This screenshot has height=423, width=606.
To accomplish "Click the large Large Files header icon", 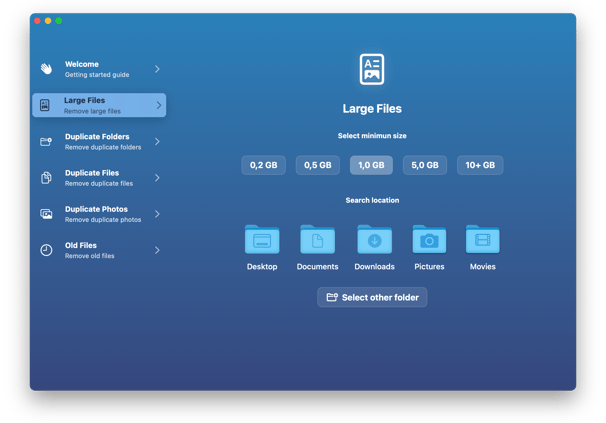I will [x=372, y=69].
